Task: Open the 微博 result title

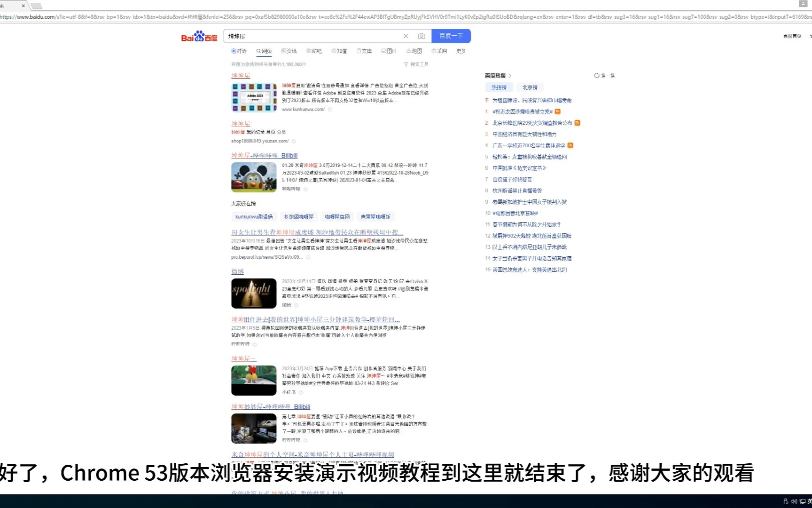Action: point(238,271)
